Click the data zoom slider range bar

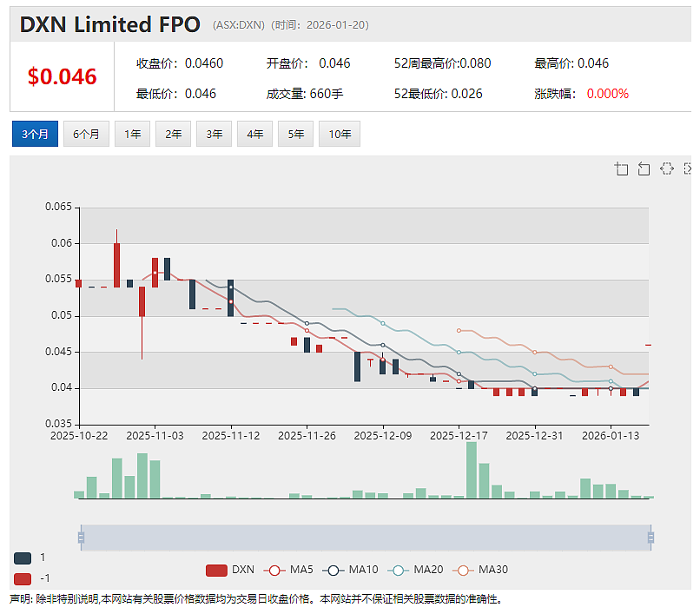coord(366,538)
